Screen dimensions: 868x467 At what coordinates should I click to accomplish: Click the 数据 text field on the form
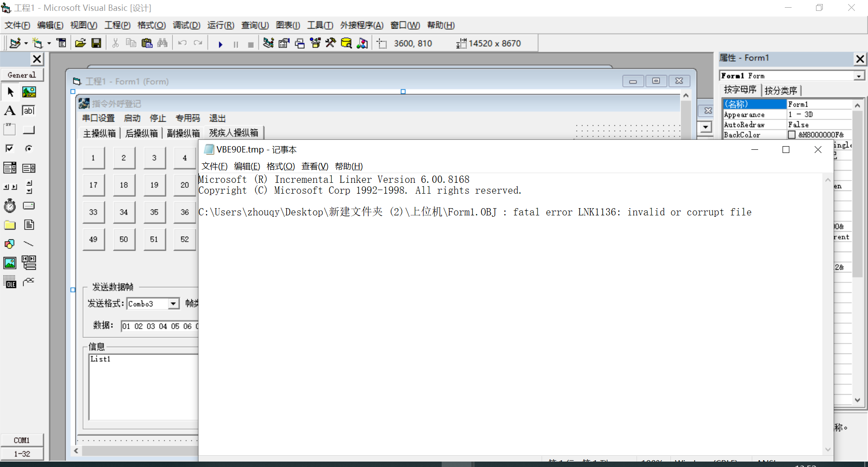point(160,326)
